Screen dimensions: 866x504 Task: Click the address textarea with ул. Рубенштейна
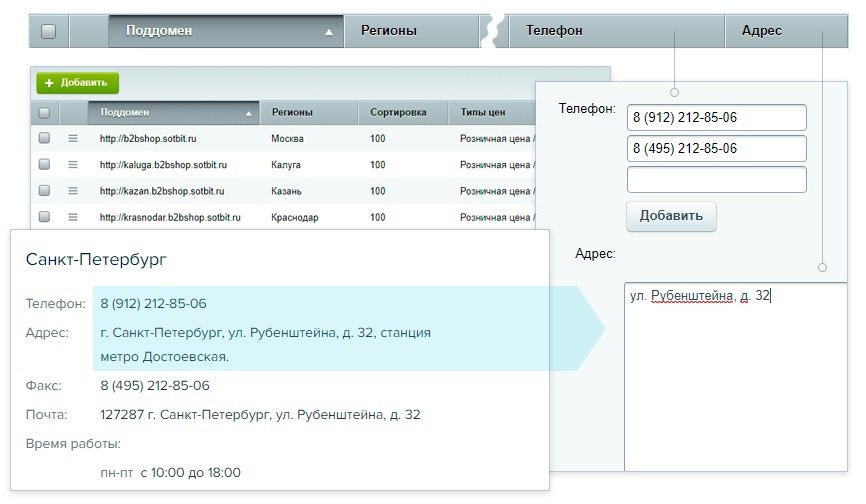click(736, 376)
